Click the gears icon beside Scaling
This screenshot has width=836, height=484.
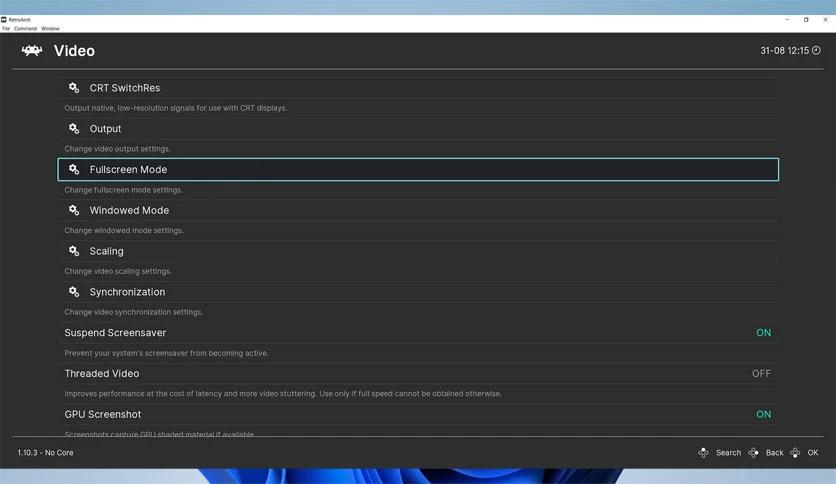[74, 251]
